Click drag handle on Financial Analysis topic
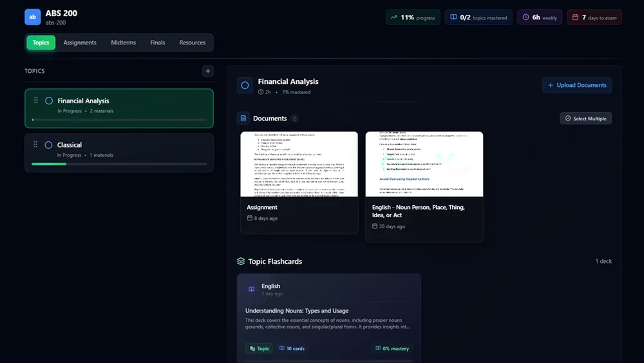The image size is (644, 363). (x=36, y=101)
